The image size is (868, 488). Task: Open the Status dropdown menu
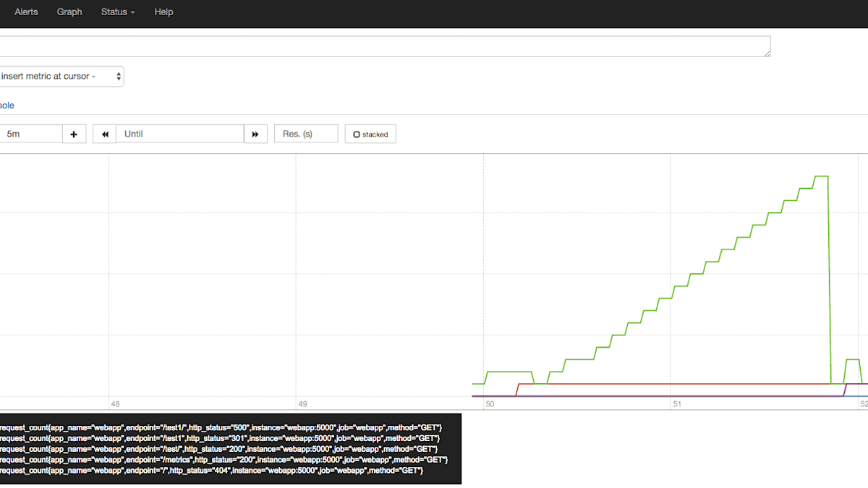(x=117, y=12)
